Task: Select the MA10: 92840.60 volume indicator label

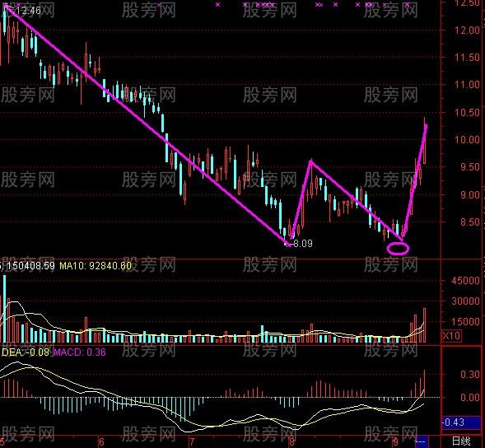Action: 96,266
